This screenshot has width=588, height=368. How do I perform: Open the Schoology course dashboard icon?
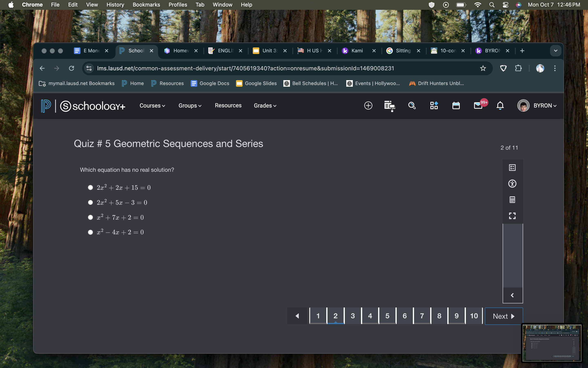390,106
